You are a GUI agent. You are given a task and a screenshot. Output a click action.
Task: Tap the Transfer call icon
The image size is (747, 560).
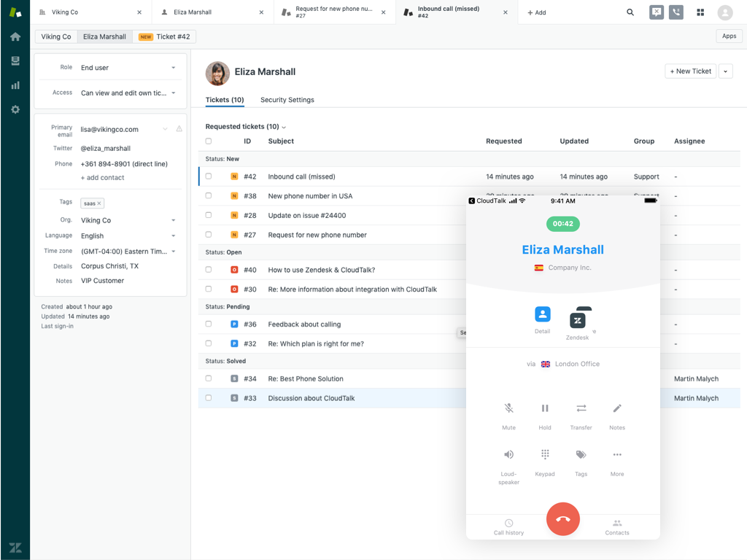(x=581, y=409)
